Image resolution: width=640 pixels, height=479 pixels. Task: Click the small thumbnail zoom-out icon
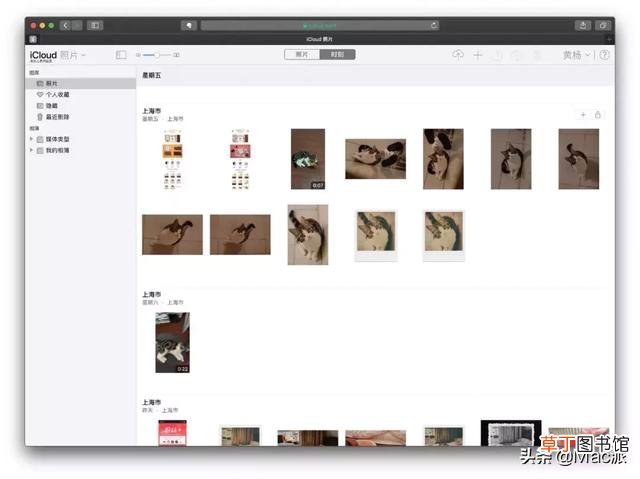(x=138, y=55)
